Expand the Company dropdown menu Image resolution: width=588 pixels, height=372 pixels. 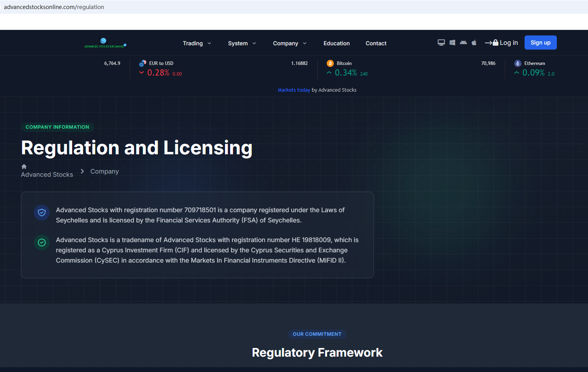click(289, 43)
